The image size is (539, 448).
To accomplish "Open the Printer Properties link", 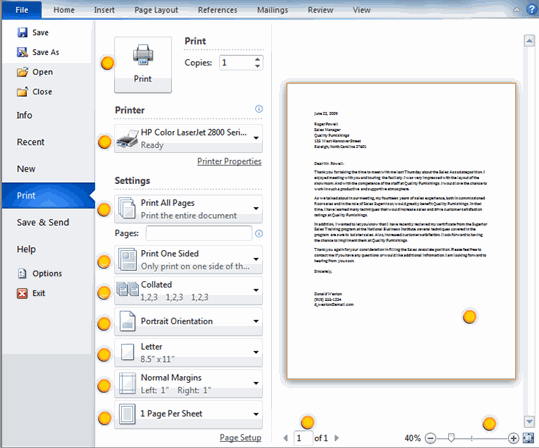I will pyautogui.click(x=229, y=161).
